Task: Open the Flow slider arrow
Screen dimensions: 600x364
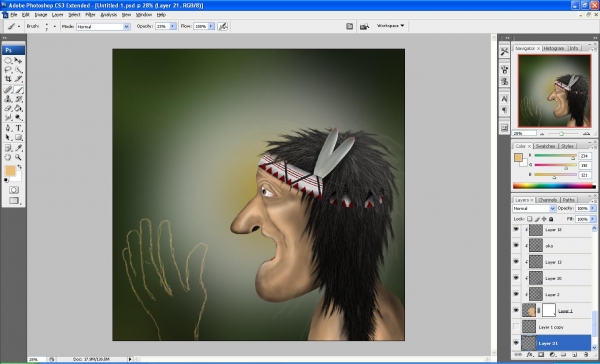Action: pos(211,26)
